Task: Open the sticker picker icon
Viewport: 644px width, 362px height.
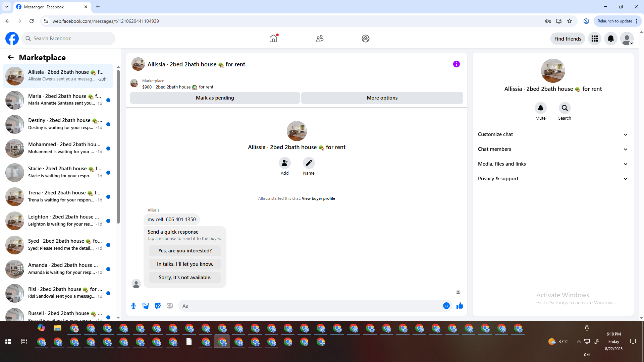Action: coord(158,306)
